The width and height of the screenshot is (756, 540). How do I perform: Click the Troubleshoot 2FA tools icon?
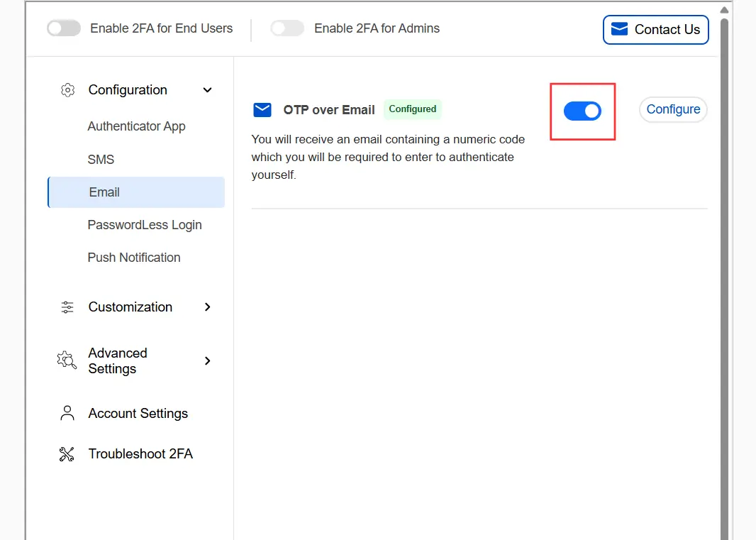(x=67, y=454)
